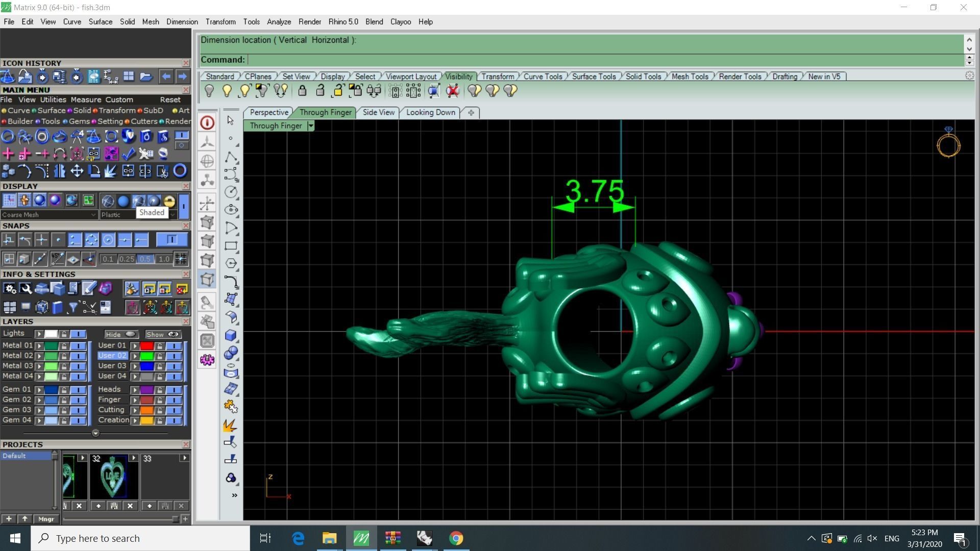Click the Projects thumbnail size slider
The width and height of the screenshot is (980, 551).
coord(121,519)
